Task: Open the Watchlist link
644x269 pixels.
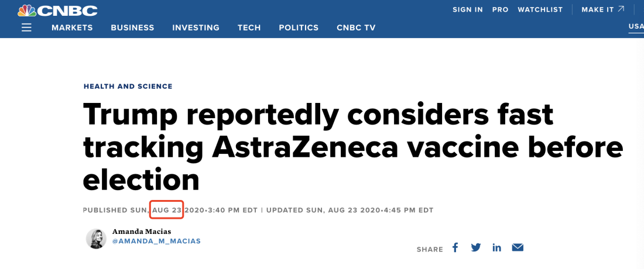Action: click(x=540, y=9)
